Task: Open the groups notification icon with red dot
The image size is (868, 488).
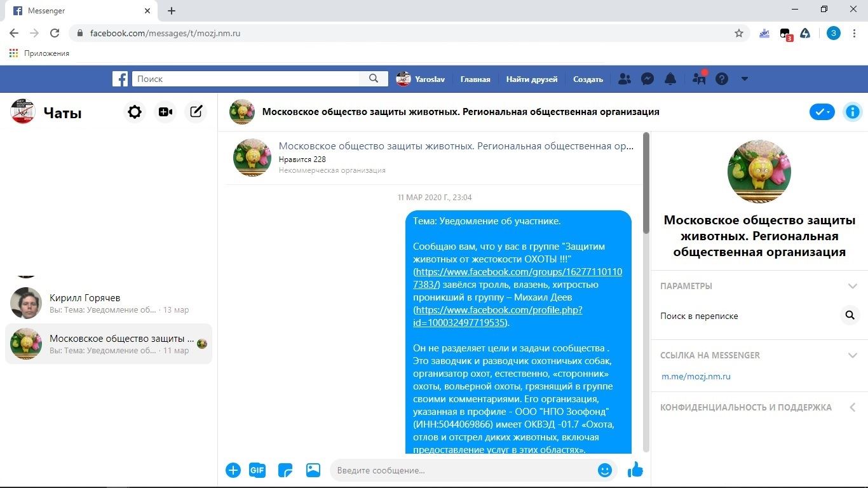Action: point(699,78)
